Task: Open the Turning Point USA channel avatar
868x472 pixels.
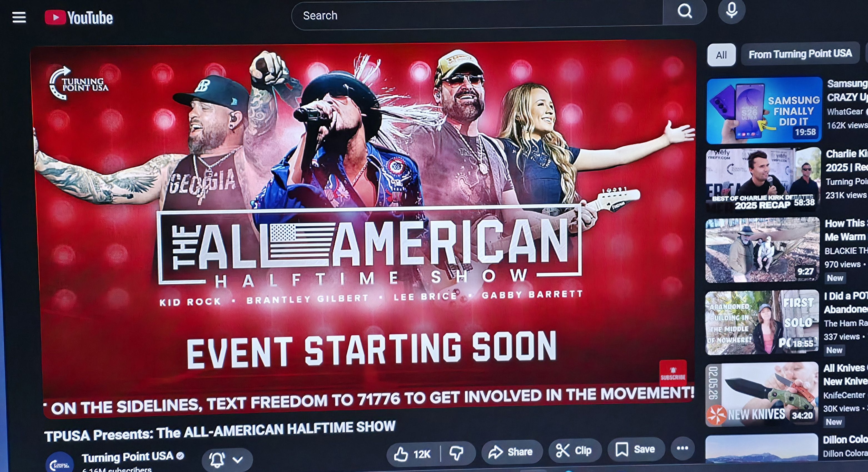Action: [x=60, y=463]
